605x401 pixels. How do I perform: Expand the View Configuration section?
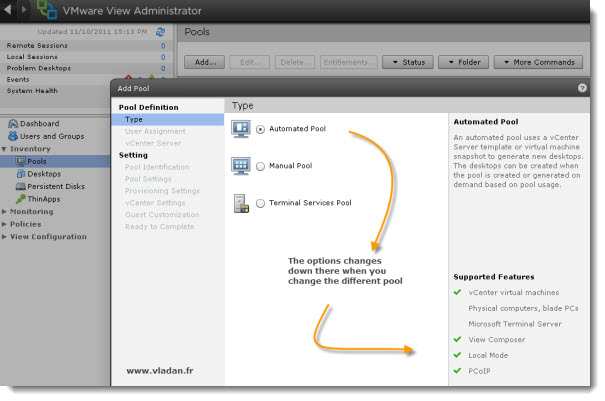[4, 237]
